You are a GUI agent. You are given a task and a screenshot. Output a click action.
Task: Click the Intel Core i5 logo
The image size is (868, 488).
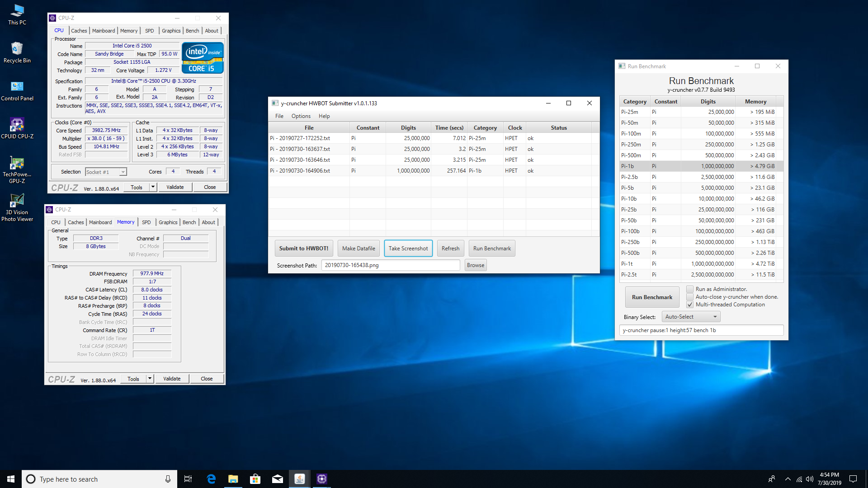point(203,58)
